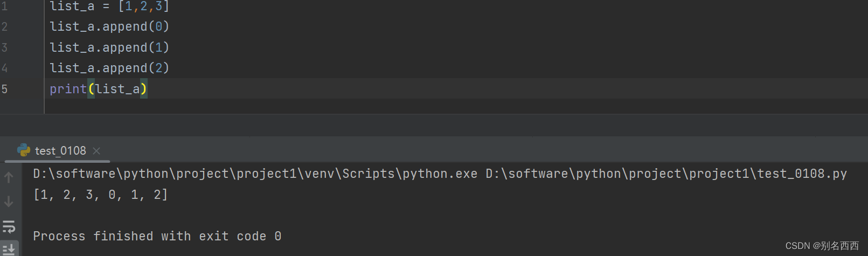Click the Python icon on the test_0108 tab
The width and height of the screenshot is (868, 256).
click(24, 150)
